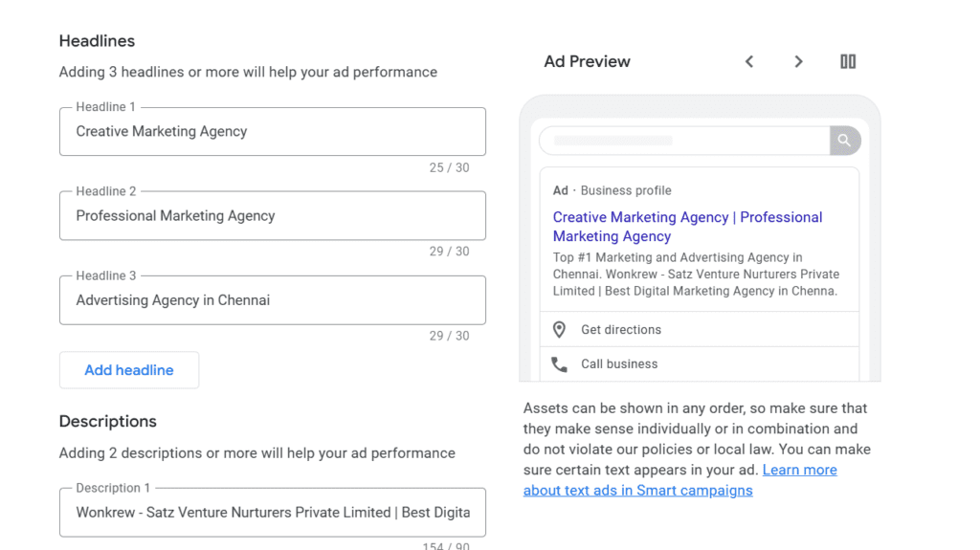Select the Call business text label
Image resolution: width=980 pixels, height=550 pixels.
coord(619,364)
